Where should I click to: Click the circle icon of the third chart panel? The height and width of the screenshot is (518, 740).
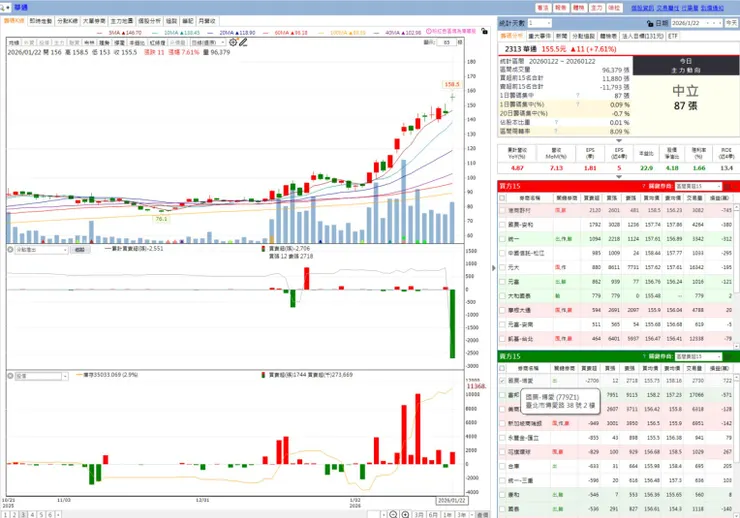click(x=10, y=376)
